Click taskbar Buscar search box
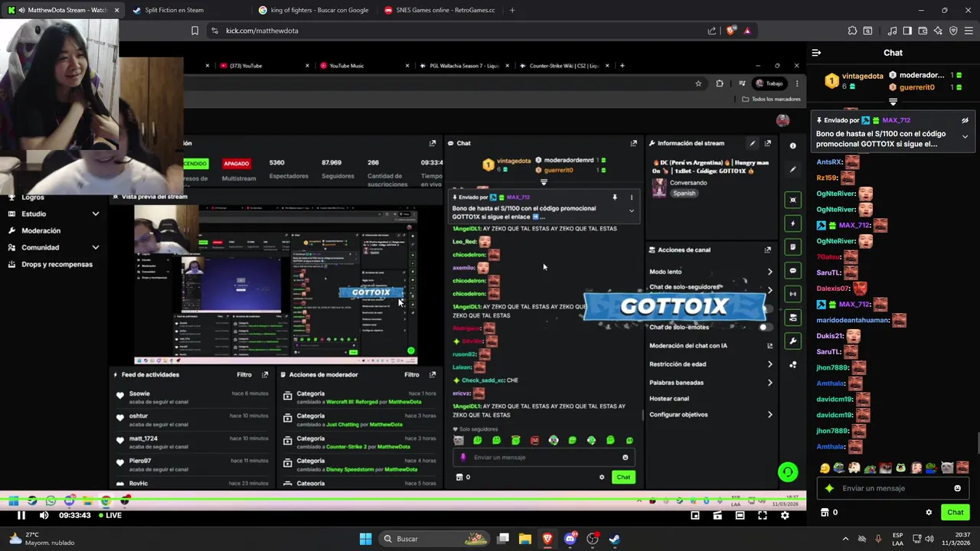 point(436,539)
